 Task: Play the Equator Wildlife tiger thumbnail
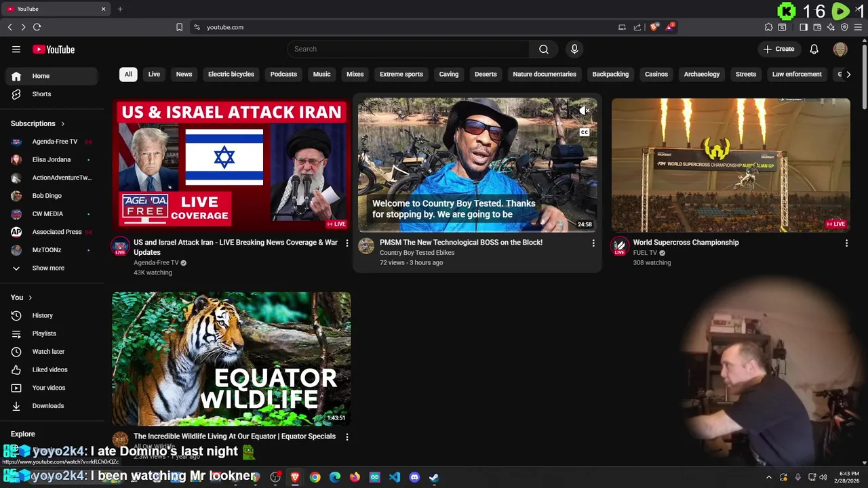[x=231, y=359]
